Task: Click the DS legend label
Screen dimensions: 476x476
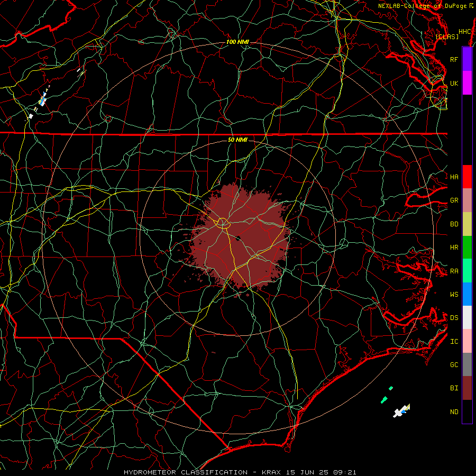Action: 454,317
